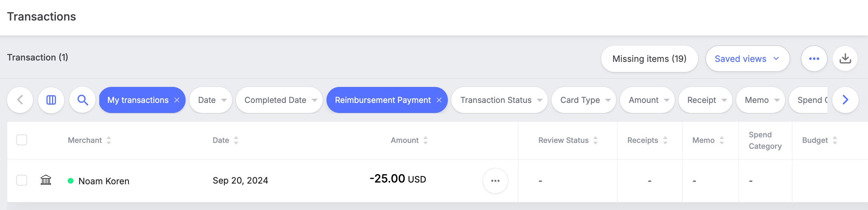The height and width of the screenshot is (210, 868).
Task: Click the Missing items (19) button
Action: click(649, 59)
